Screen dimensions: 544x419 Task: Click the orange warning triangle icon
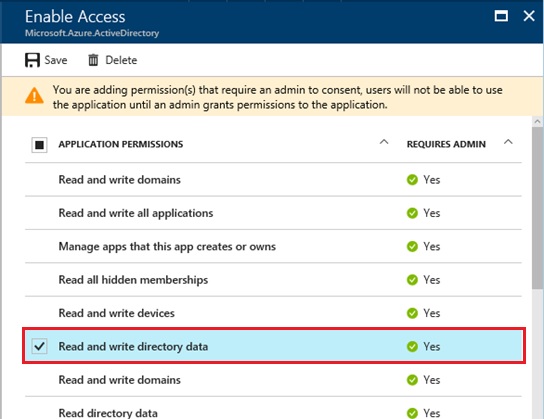coord(34,96)
